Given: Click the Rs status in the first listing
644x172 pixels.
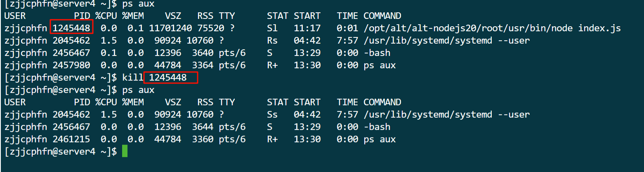Looking at the screenshot, I should click(272, 41).
